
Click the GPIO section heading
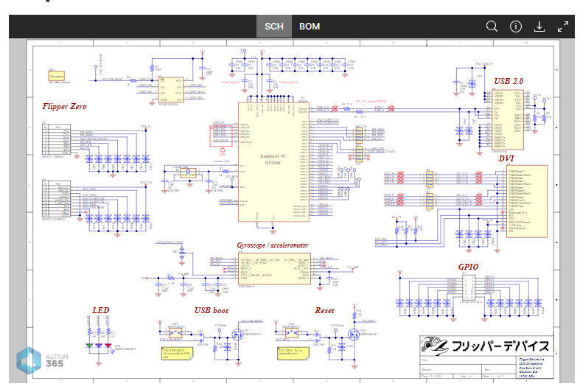[468, 267]
